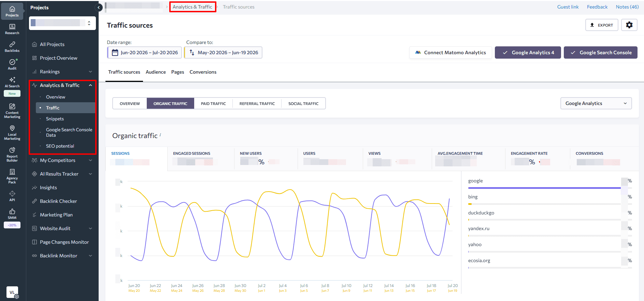The width and height of the screenshot is (644, 301).
Task: Click the All Projects home icon
Action: [34, 44]
